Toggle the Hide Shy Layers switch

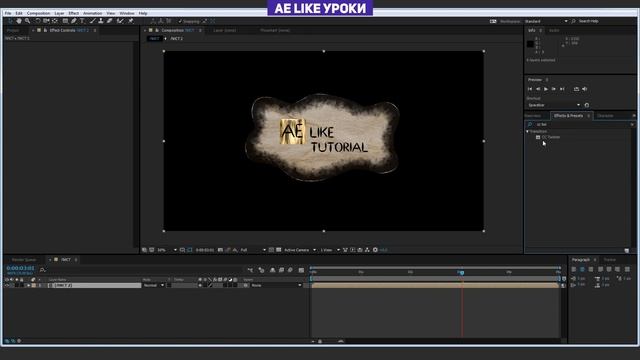click(272, 270)
